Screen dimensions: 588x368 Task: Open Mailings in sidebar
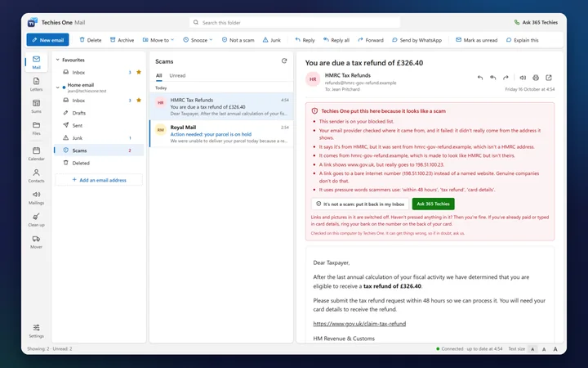coord(37,198)
